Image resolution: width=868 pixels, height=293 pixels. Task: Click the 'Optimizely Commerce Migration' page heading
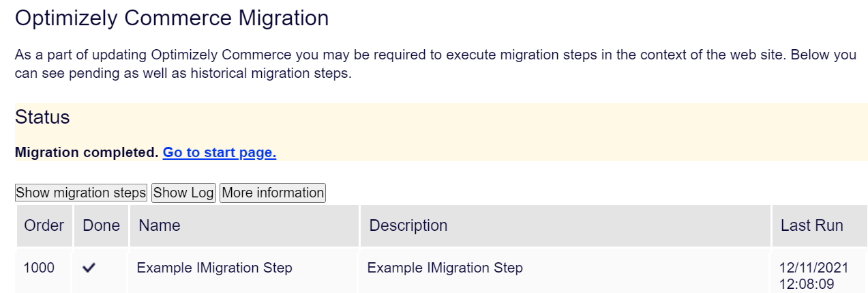[x=172, y=18]
